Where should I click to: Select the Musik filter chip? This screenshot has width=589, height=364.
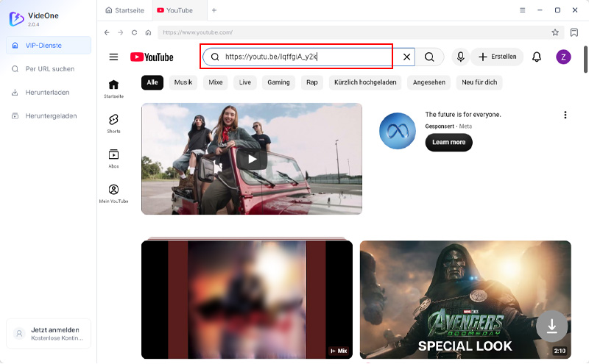(183, 82)
